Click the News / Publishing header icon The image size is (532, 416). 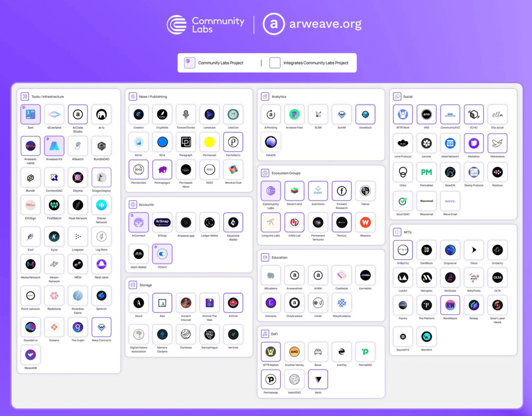coord(133,96)
